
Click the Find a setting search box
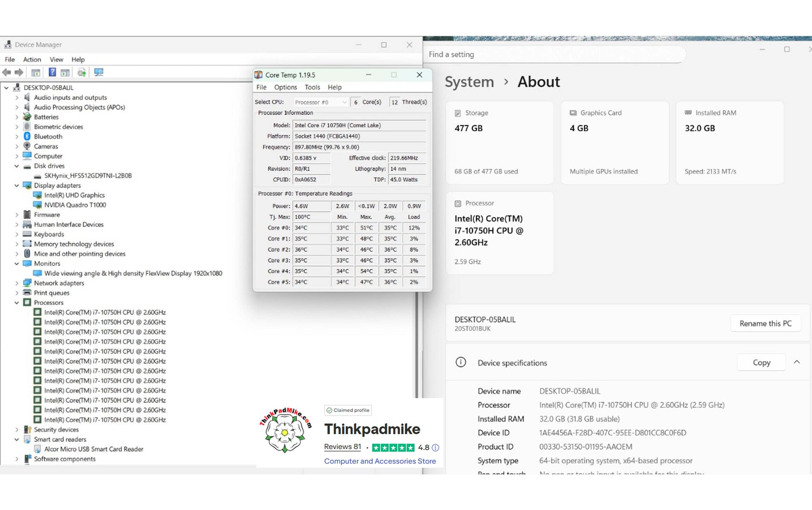pyautogui.click(x=551, y=55)
